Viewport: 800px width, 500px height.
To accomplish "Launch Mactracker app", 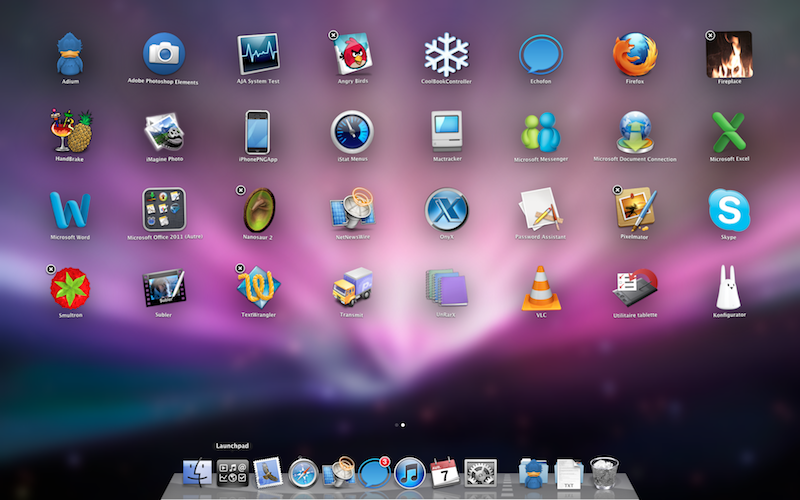I will [446, 131].
